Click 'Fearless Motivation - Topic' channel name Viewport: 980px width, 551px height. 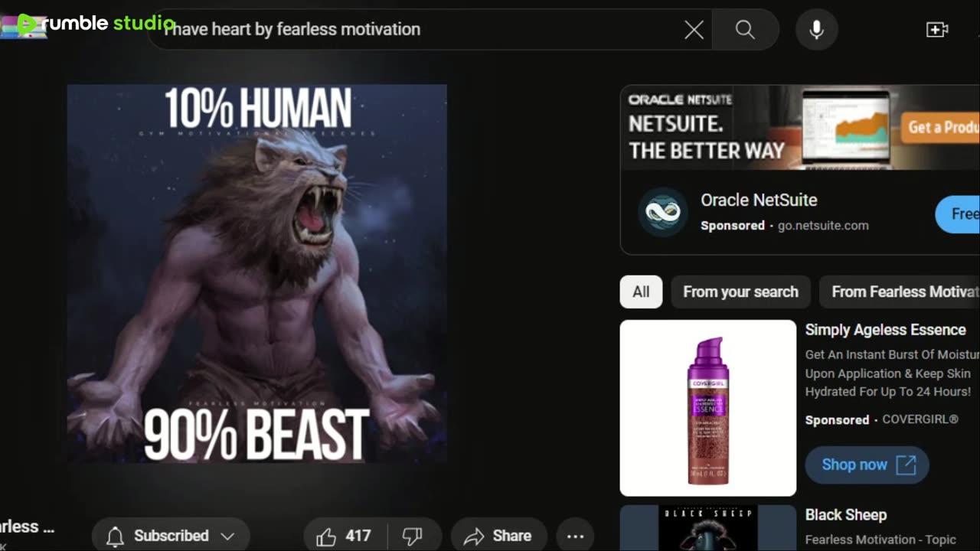[x=880, y=540]
